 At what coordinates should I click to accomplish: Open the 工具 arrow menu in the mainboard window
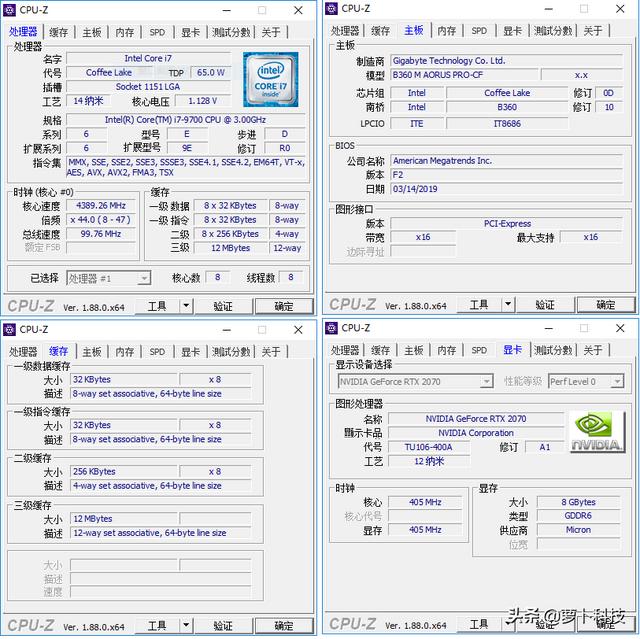(x=508, y=304)
